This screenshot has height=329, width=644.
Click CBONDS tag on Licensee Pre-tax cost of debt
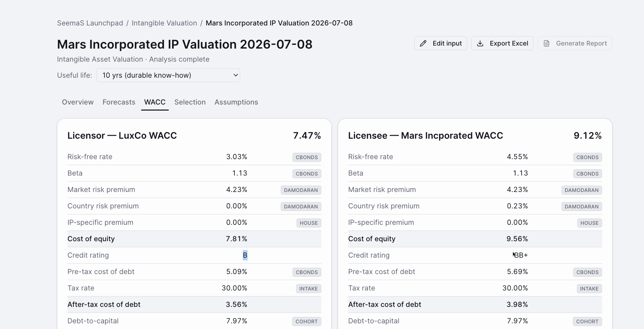click(587, 272)
